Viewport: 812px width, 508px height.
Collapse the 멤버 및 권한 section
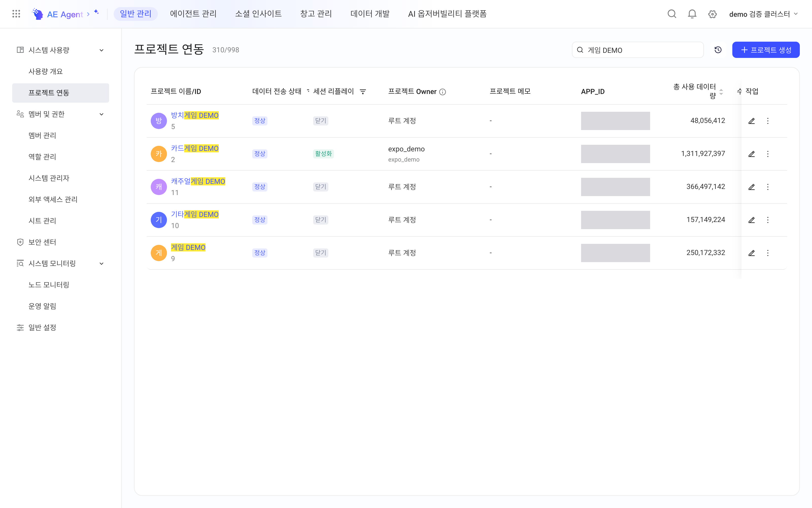pyautogui.click(x=101, y=114)
